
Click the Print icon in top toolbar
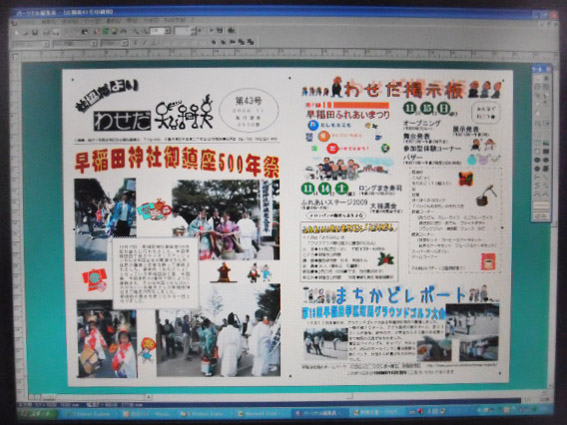pos(47,33)
